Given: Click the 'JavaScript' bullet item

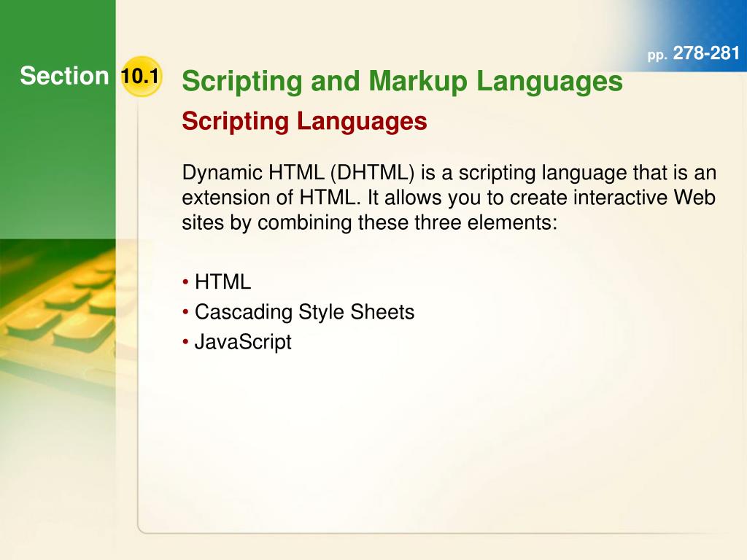Looking at the screenshot, I should tap(237, 342).
